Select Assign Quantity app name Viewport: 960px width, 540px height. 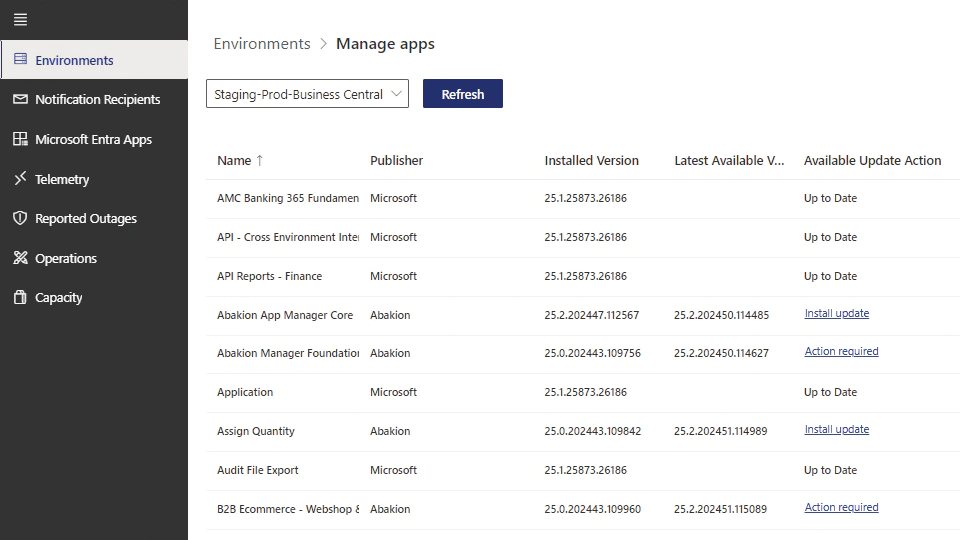[x=255, y=431]
